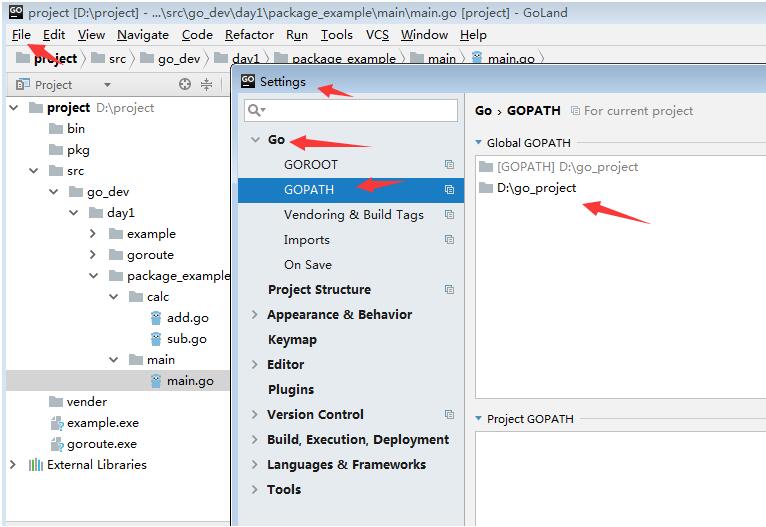Collapse the src folder node
This screenshot has height=527, width=766.
33,170
